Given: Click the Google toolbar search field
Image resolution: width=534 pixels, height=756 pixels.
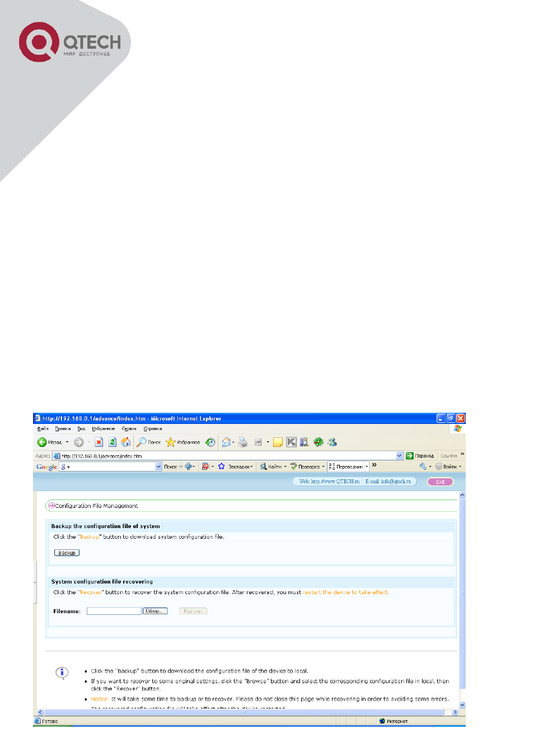Looking at the screenshot, I should click(111, 466).
